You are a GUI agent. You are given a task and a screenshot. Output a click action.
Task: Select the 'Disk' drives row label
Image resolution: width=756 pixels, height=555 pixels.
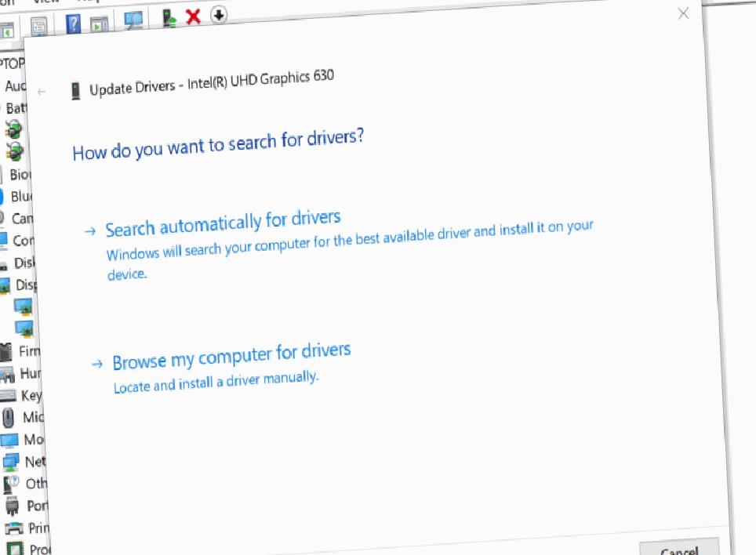(x=24, y=263)
